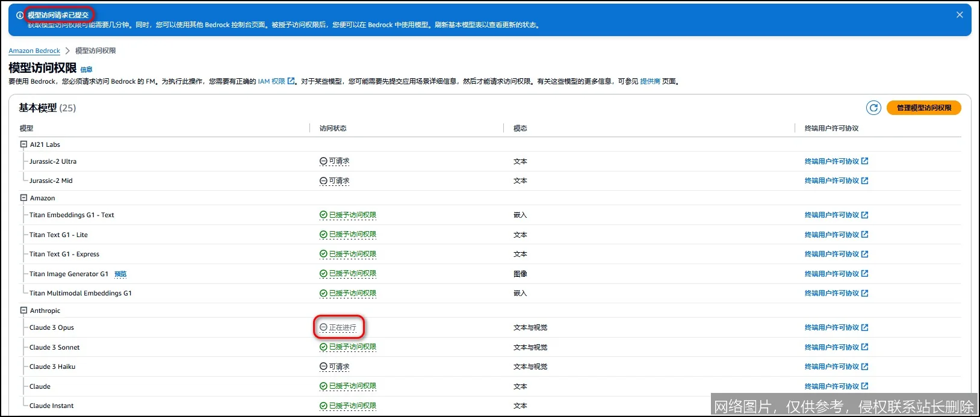Select the Jurassic-2 Ultra model name
This screenshot has height=417, width=980.
(53, 161)
